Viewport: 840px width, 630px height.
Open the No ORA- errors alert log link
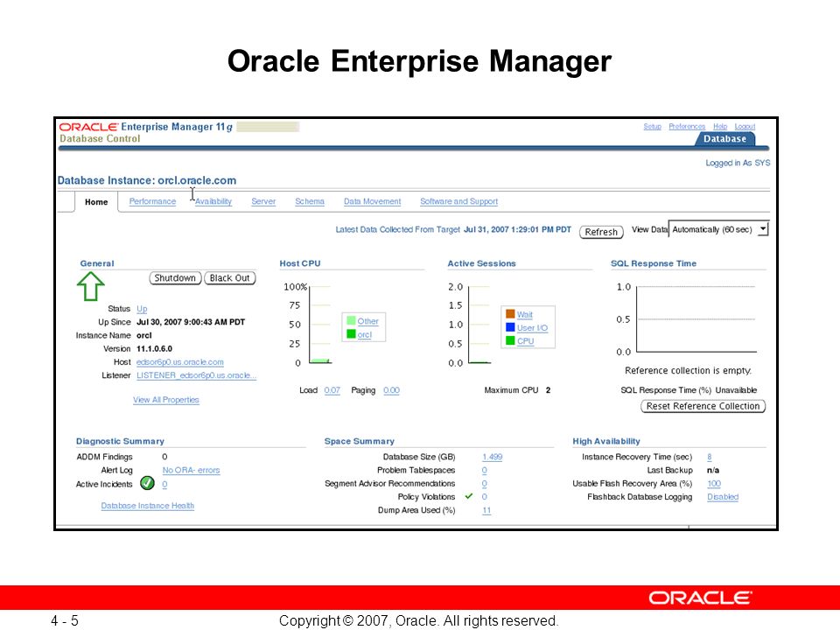[x=192, y=470]
